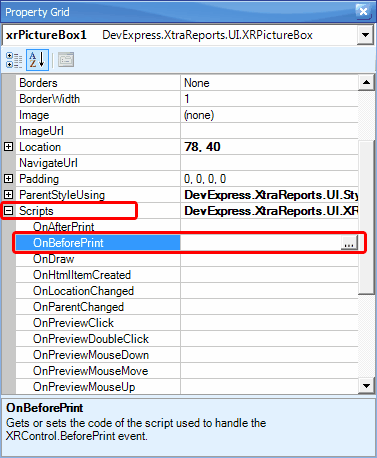Close the Property Grid panel
Image resolution: width=377 pixels, height=458 pixels.
coord(363,12)
